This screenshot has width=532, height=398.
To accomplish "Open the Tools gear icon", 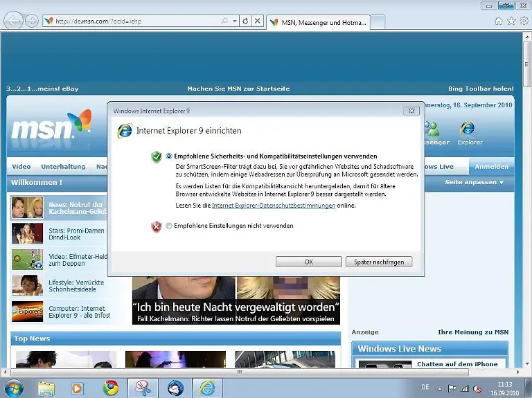I will pyautogui.click(x=524, y=21).
